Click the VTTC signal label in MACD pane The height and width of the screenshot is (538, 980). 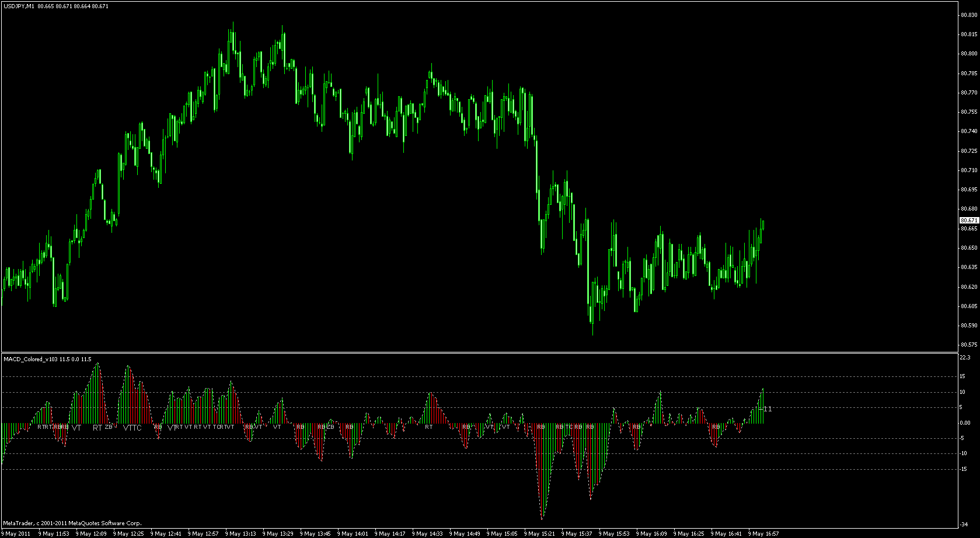coord(132,428)
